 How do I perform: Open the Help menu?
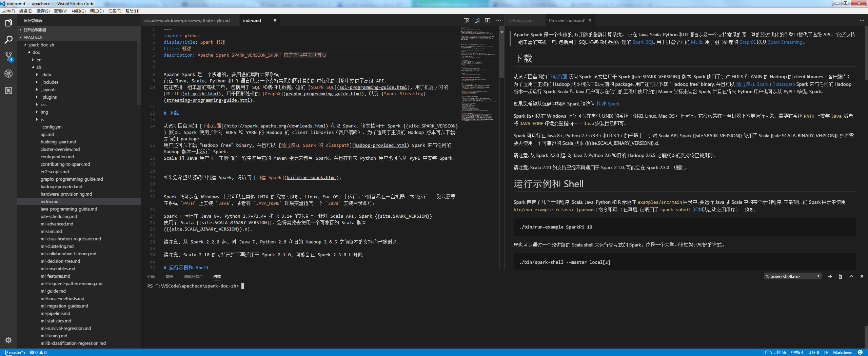(x=132, y=11)
